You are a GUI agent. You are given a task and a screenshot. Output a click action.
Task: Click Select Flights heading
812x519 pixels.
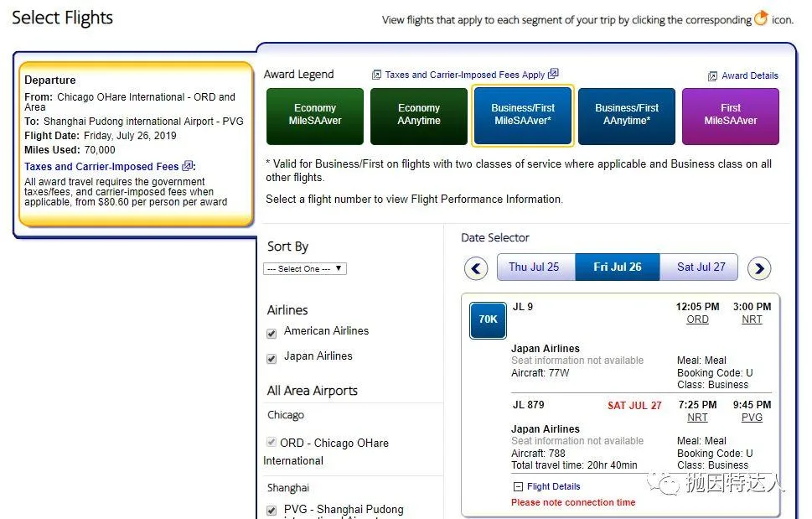tap(62, 18)
